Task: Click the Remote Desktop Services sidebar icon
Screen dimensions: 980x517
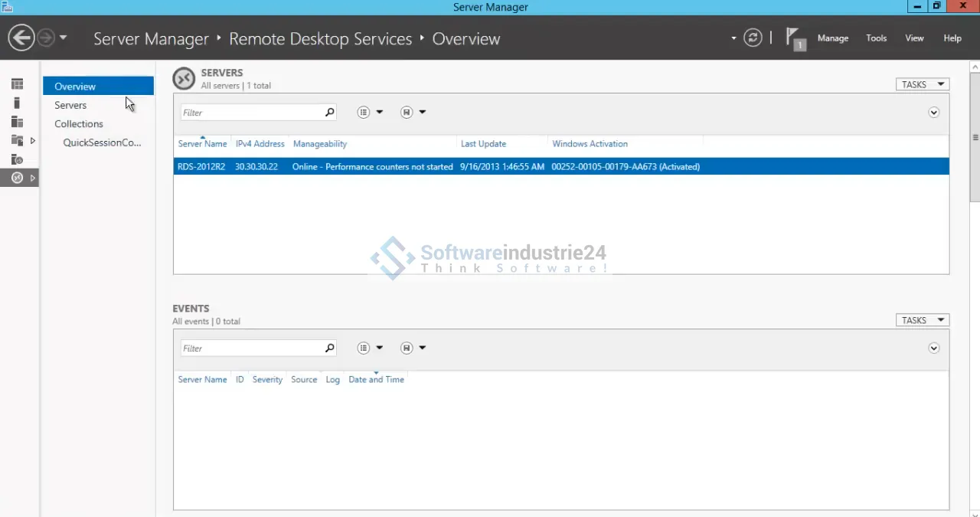Action: [17, 178]
